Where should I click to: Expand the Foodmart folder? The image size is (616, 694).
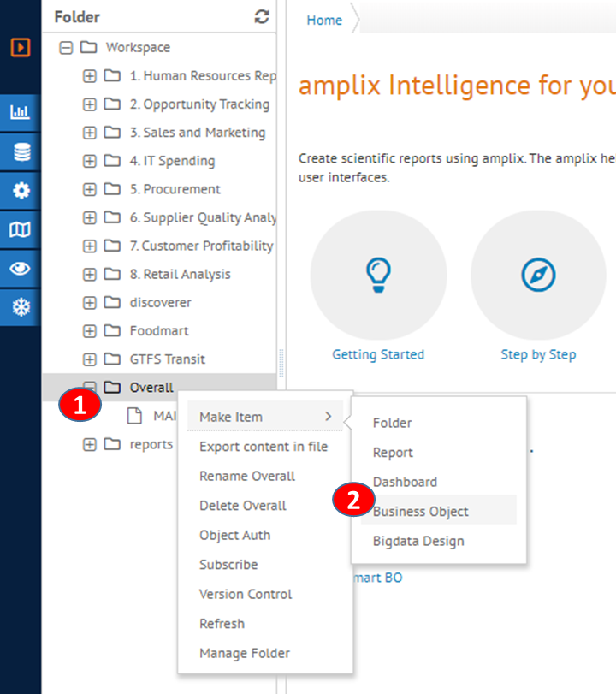click(x=90, y=331)
